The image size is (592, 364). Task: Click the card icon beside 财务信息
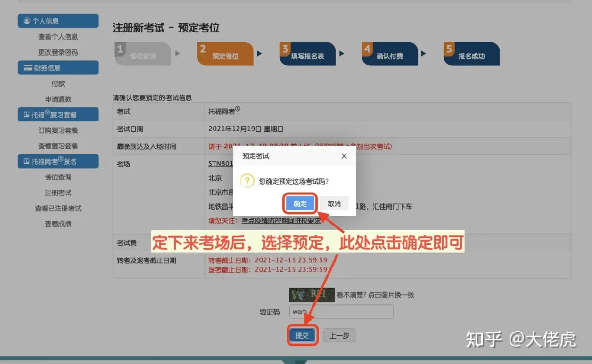[x=28, y=68]
